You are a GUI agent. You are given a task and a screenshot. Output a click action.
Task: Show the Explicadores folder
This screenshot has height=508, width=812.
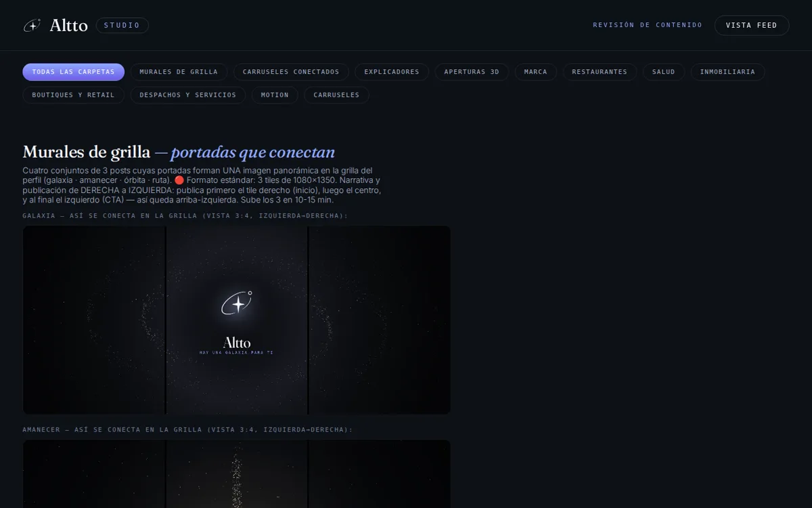[x=392, y=72]
